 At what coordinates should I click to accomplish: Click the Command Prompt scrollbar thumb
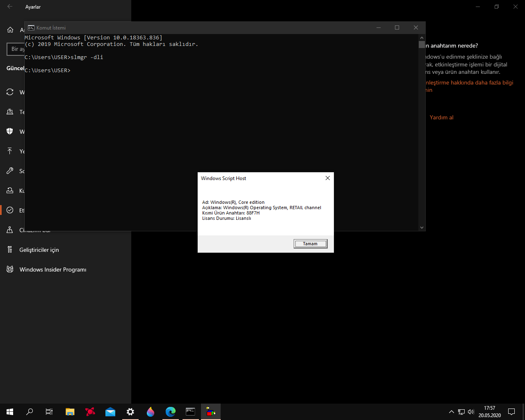click(422, 45)
